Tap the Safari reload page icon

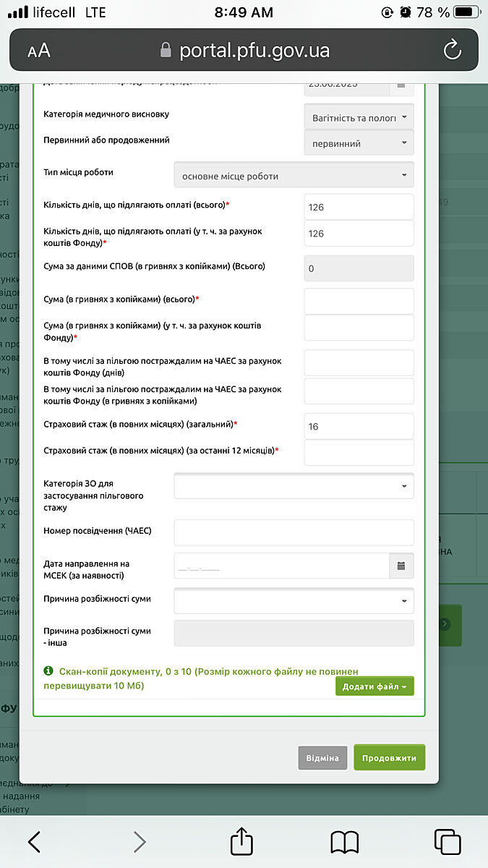(452, 50)
